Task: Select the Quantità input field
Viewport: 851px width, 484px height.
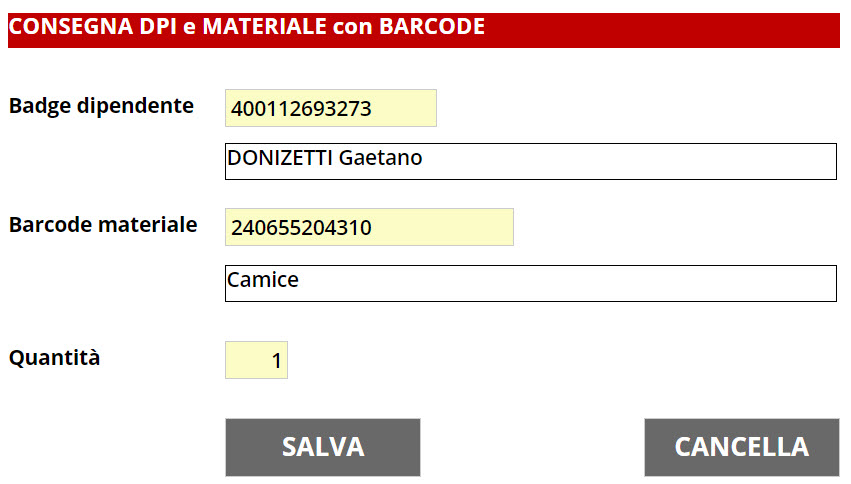Action: (x=256, y=360)
